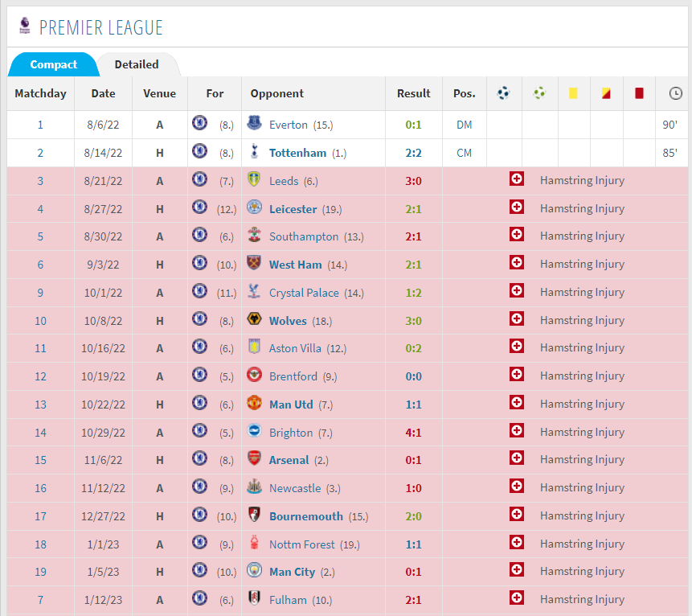Open the 3:0 result against Wolves

[414, 321]
